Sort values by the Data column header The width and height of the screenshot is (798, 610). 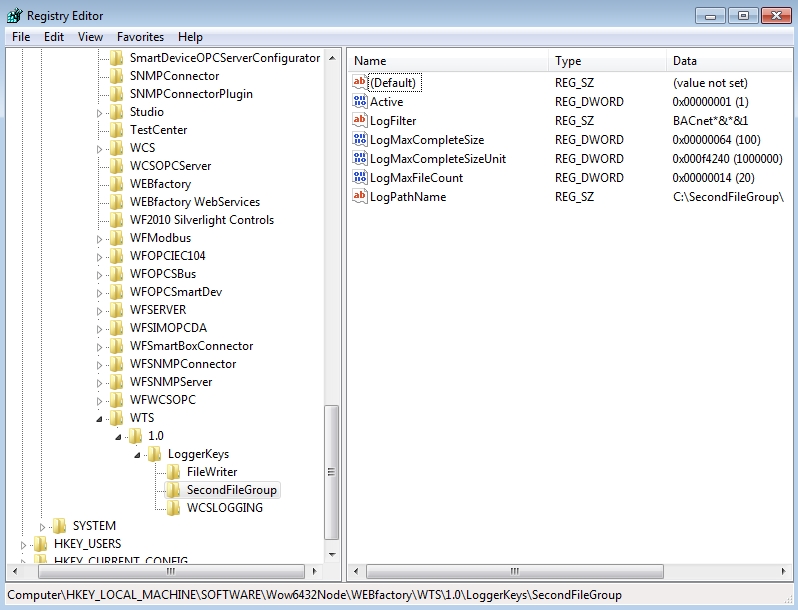click(x=729, y=61)
